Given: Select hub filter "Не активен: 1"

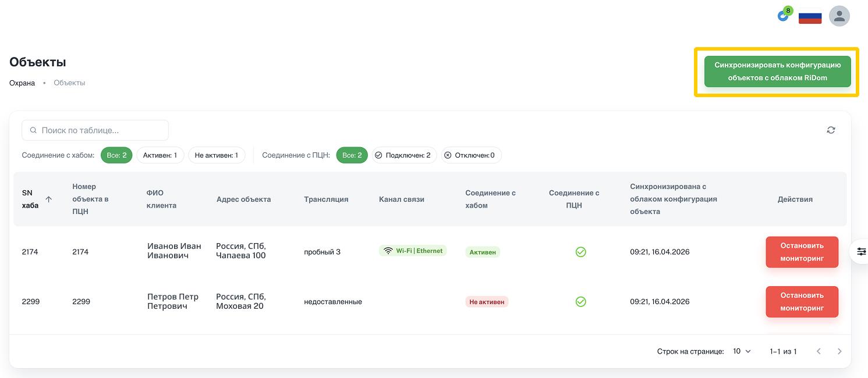Looking at the screenshot, I should click(217, 155).
